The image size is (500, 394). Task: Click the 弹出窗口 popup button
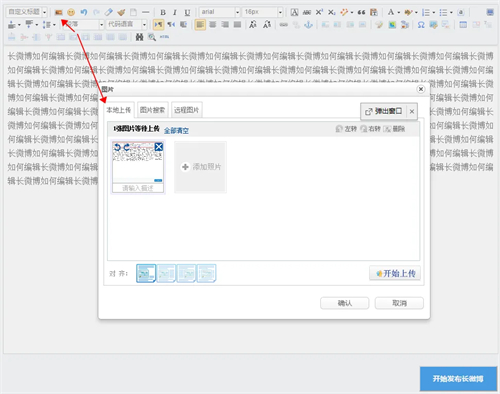tap(384, 111)
